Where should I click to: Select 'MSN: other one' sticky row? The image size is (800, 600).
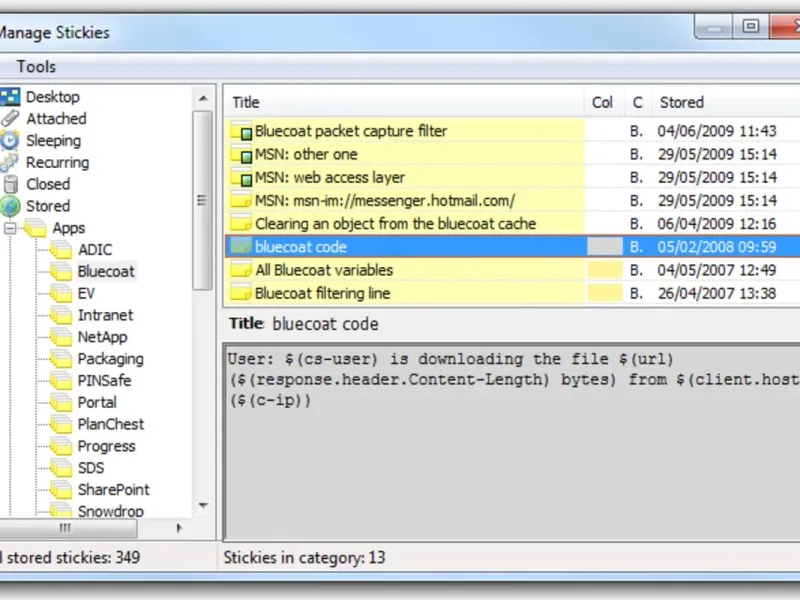(512, 154)
